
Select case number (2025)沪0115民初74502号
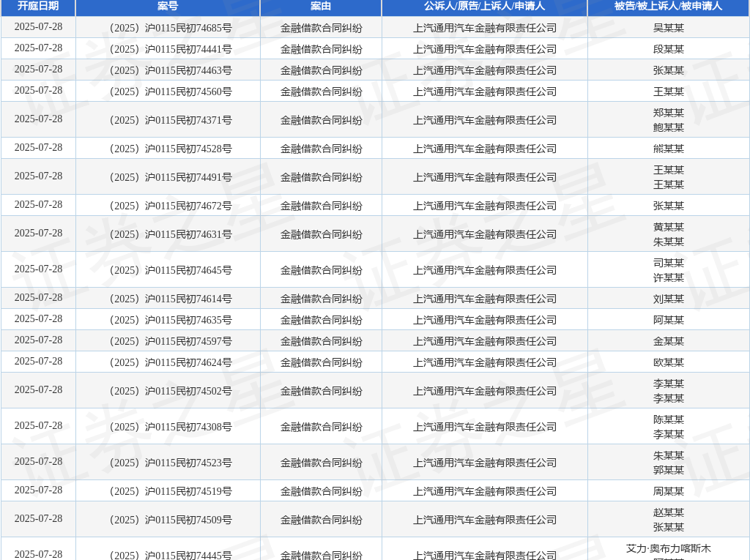pos(171,391)
